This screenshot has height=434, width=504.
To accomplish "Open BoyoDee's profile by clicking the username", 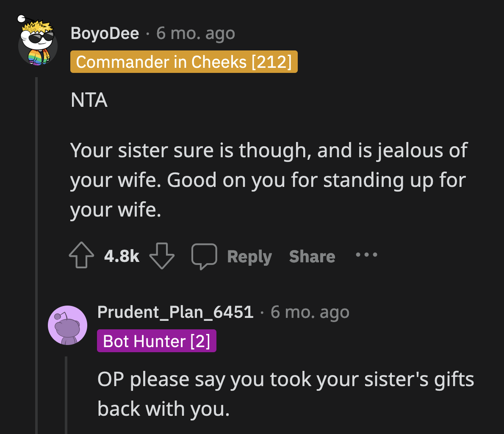I will click(105, 33).
